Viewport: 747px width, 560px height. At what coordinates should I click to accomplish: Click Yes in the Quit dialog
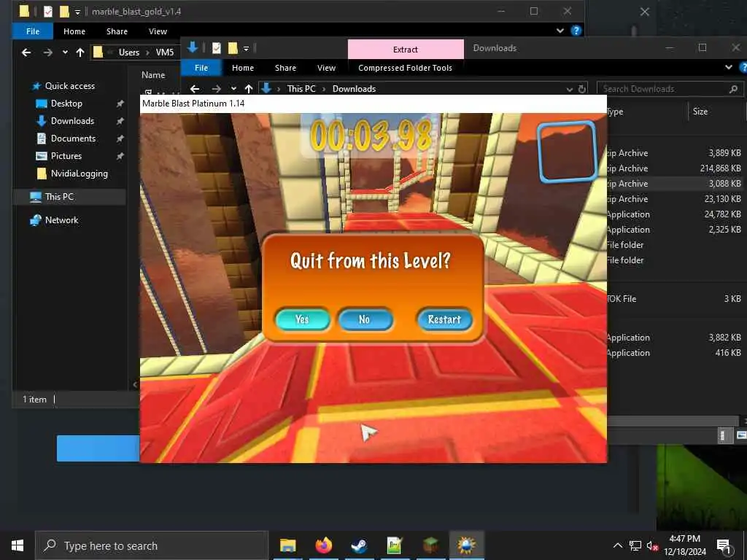point(303,319)
